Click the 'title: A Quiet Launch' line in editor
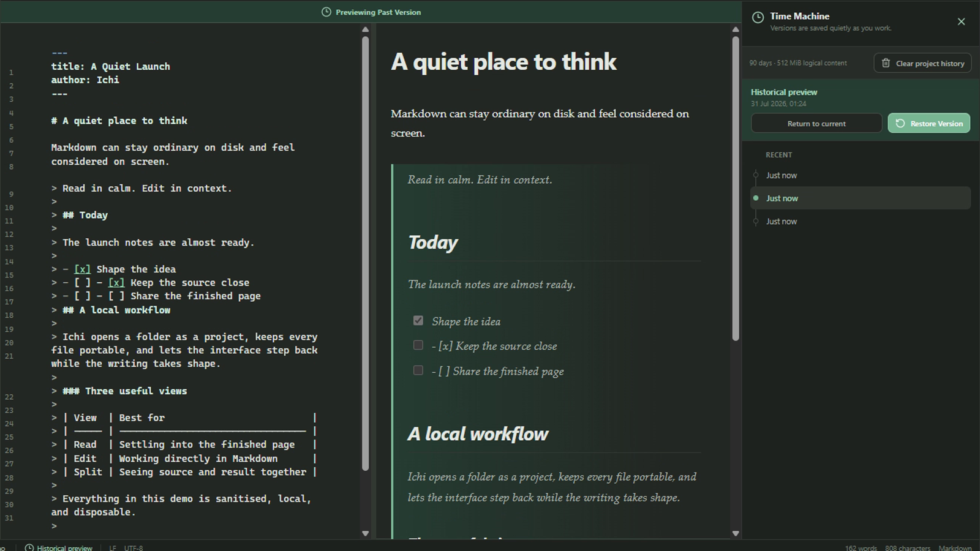This screenshot has width=980, height=551. tap(111, 66)
